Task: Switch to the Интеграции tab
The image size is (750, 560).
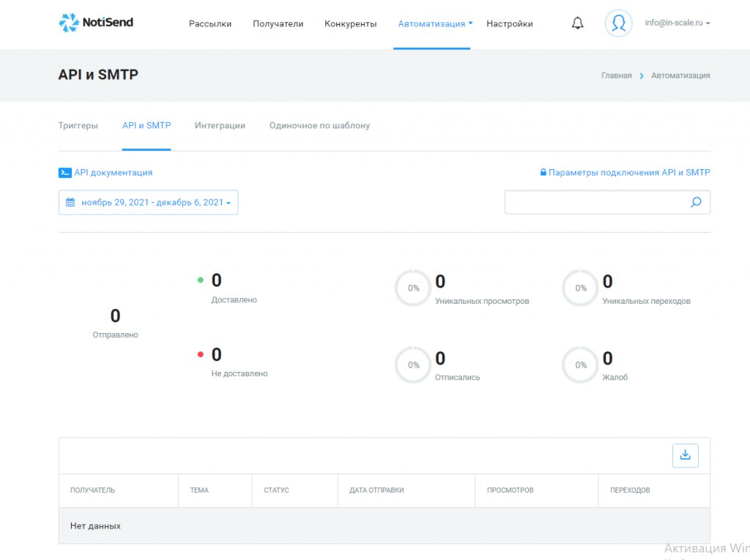Action: (x=220, y=125)
